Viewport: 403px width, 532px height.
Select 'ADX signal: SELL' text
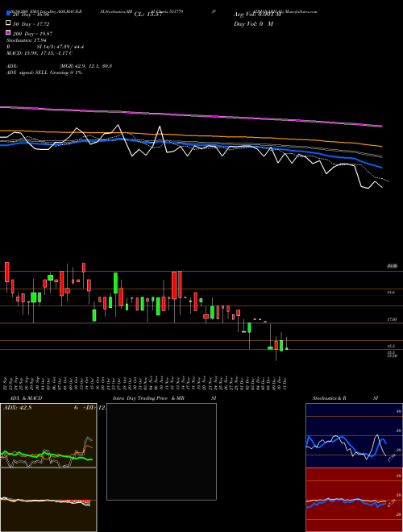click(x=27, y=73)
